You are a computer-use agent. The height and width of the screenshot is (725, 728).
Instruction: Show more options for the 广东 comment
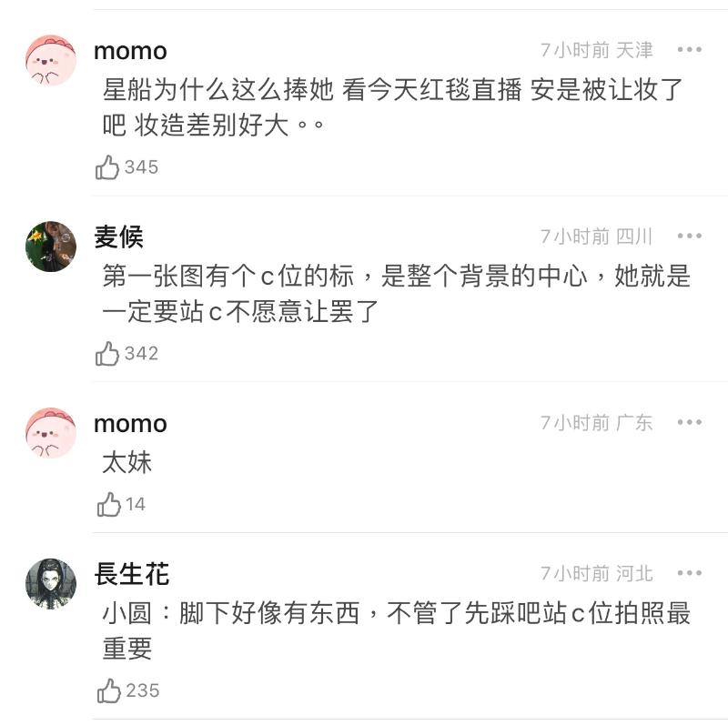coord(689,423)
